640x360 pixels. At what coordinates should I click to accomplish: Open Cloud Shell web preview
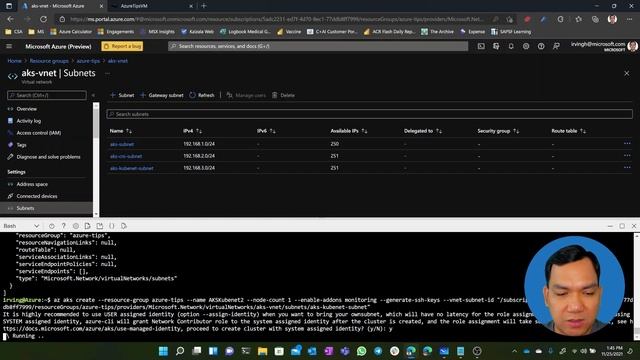[x=124, y=226]
